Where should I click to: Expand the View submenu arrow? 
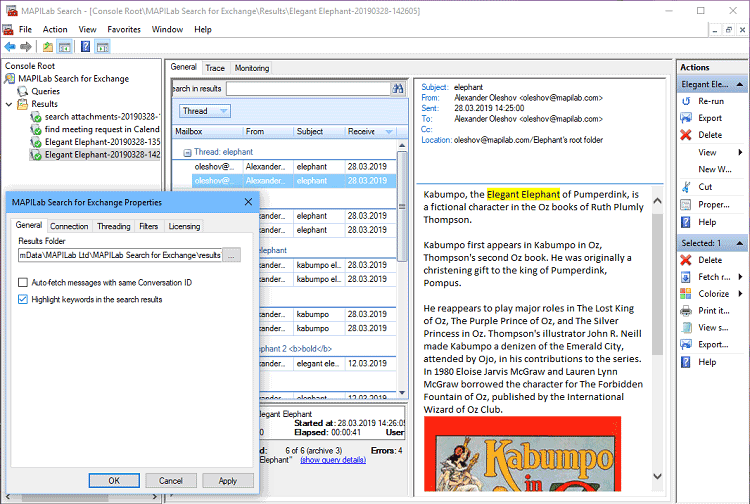click(x=740, y=152)
